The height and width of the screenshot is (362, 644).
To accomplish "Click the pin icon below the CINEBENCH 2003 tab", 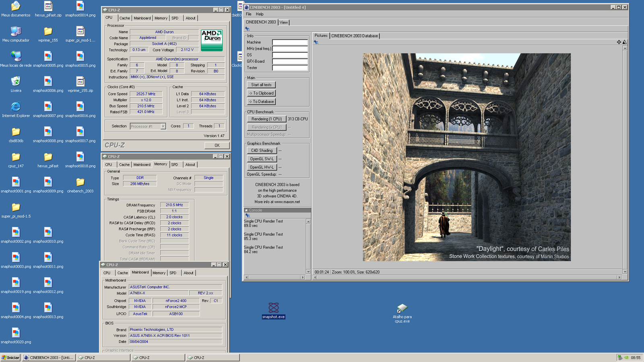I will tap(246, 29).
